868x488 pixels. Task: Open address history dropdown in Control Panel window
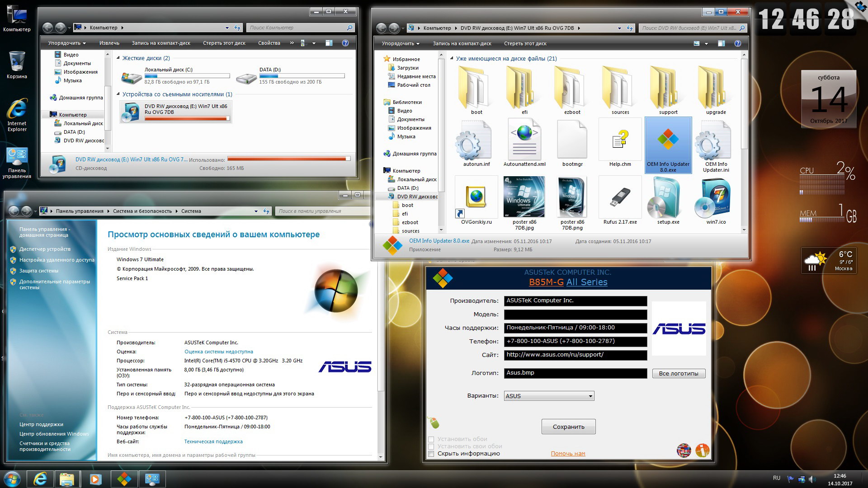256,211
